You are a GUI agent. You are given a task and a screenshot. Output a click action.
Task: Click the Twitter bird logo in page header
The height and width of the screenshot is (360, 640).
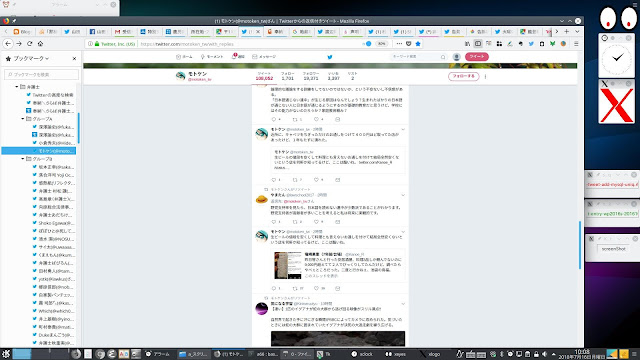330,57
